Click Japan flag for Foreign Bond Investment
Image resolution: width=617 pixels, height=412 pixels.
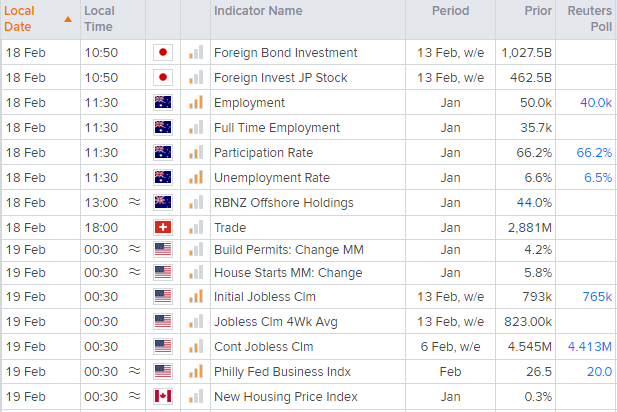tap(163, 52)
